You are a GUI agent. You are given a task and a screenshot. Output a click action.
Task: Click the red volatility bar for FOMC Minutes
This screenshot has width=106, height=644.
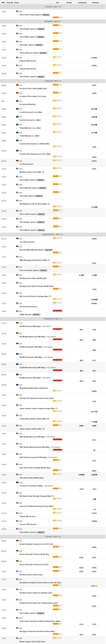pyautogui.click(x=57, y=310)
